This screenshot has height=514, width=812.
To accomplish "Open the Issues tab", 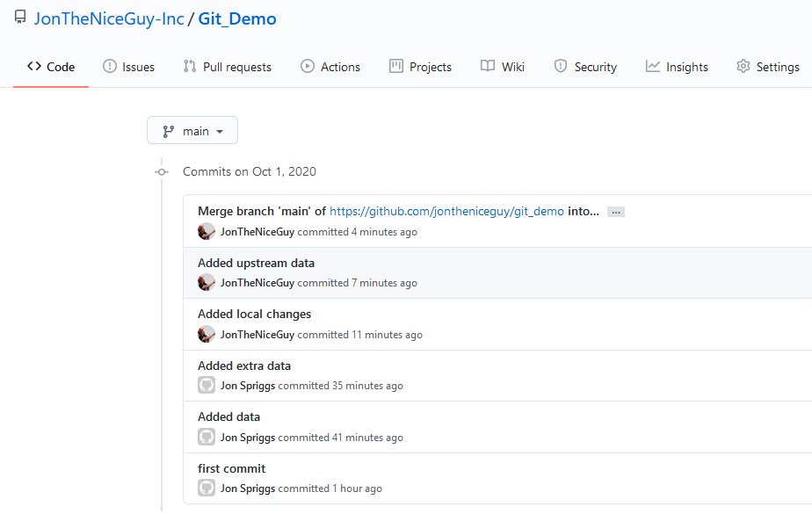I will click(x=128, y=67).
